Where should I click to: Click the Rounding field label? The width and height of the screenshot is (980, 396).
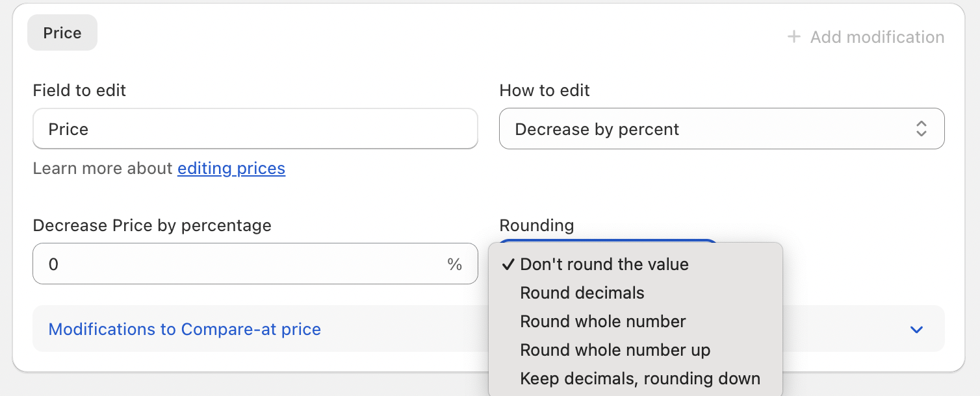(537, 225)
